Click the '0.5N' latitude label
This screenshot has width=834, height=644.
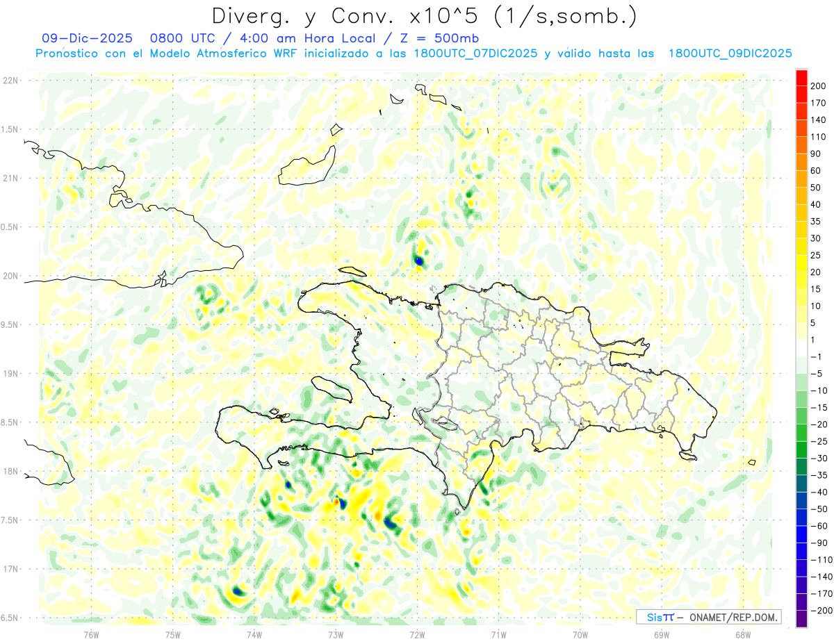pos(10,227)
